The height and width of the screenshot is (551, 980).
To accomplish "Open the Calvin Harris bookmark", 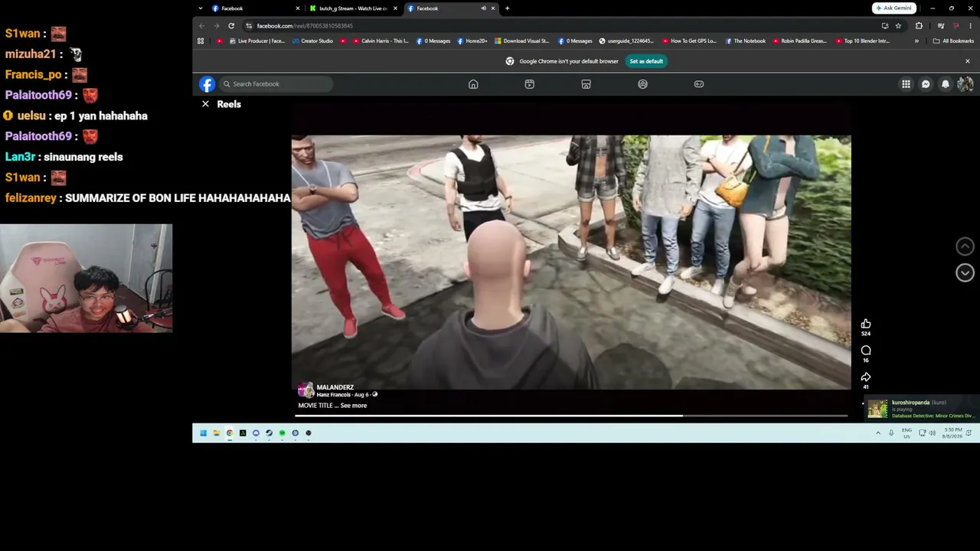I will pos(380,41).
